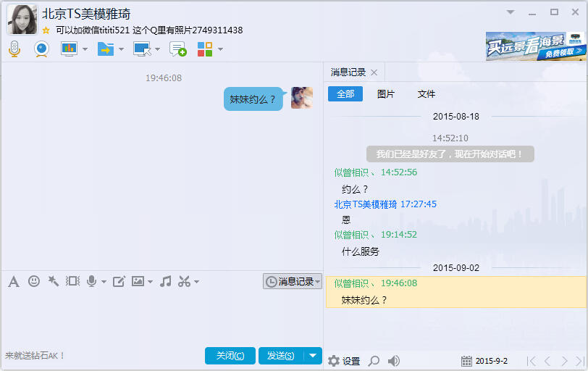The height and width of the screenshot is (371, 588).
Task: Open the window menu dropdown triangle
Action: 511,12
